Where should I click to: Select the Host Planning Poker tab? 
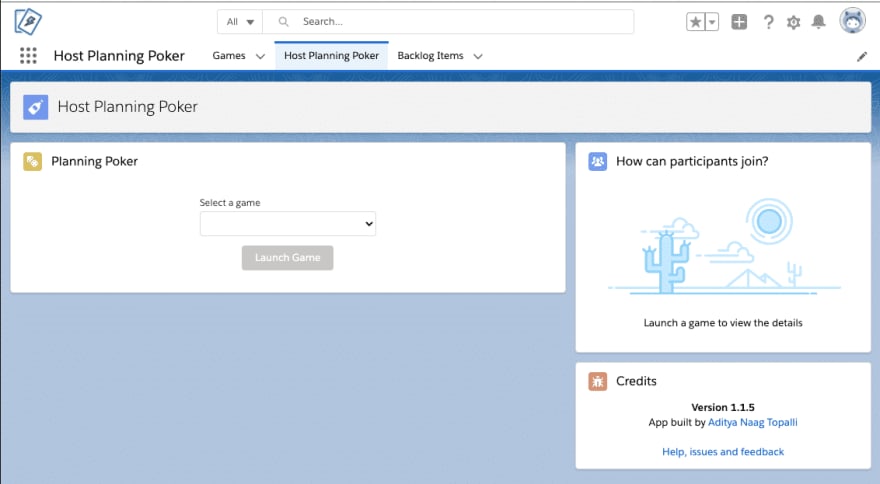tap(331, 56)
